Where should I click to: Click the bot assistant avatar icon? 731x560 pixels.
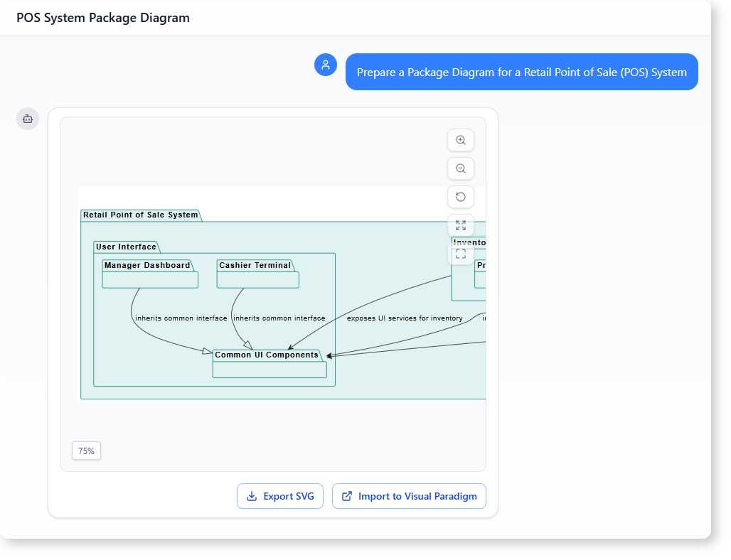coord(28,119)
